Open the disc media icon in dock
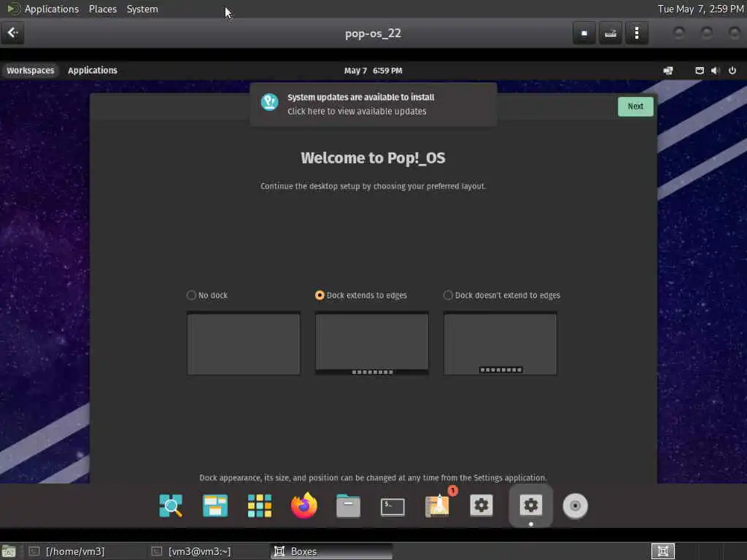Screen dimensions: 747x560 tap(575, 506)
